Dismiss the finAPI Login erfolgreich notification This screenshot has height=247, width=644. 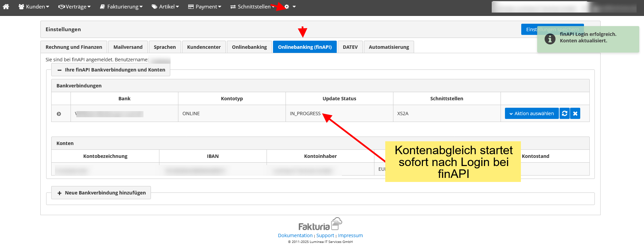[x=588, y=39]
